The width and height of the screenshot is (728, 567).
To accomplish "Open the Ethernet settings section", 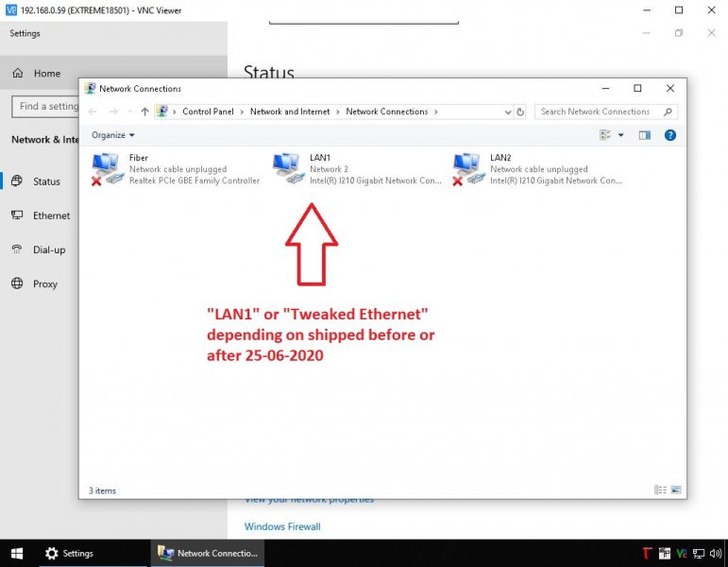I will (51, 215).
